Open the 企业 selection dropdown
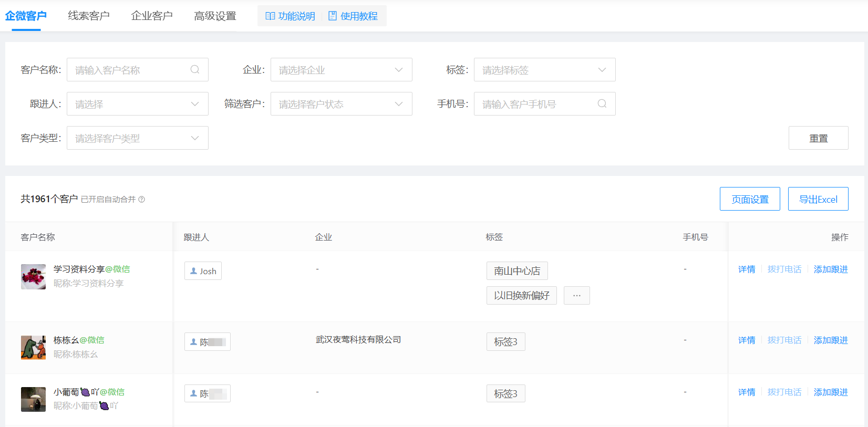This screenshot has height=427, width=868. click(x=341, y=70)
